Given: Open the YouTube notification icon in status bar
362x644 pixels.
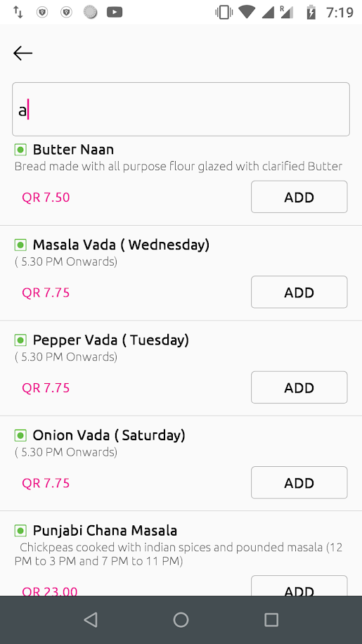Looking at the screenshot, I should coord(115,13).
